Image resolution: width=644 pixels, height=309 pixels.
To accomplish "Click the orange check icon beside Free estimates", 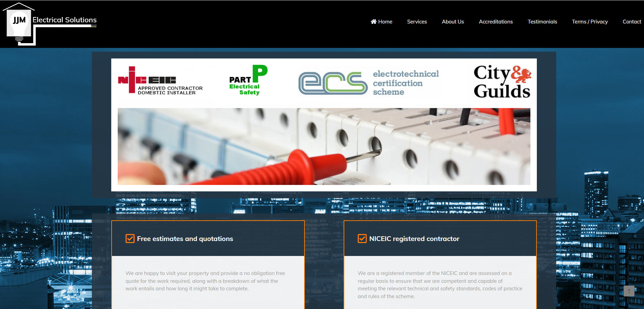I will (x=130, y=239).
